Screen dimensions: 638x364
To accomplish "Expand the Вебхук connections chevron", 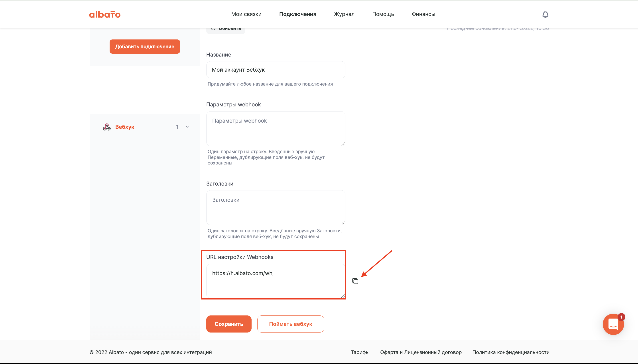I will point(187,127).
